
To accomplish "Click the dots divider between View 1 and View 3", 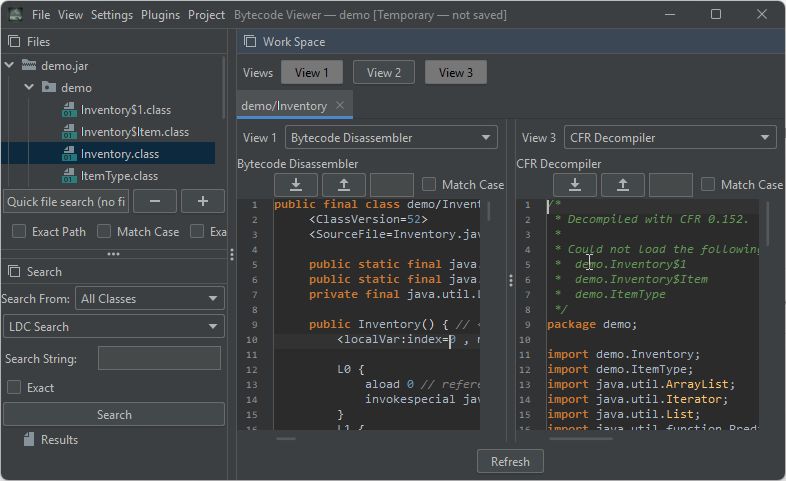I will click(511, 280).
